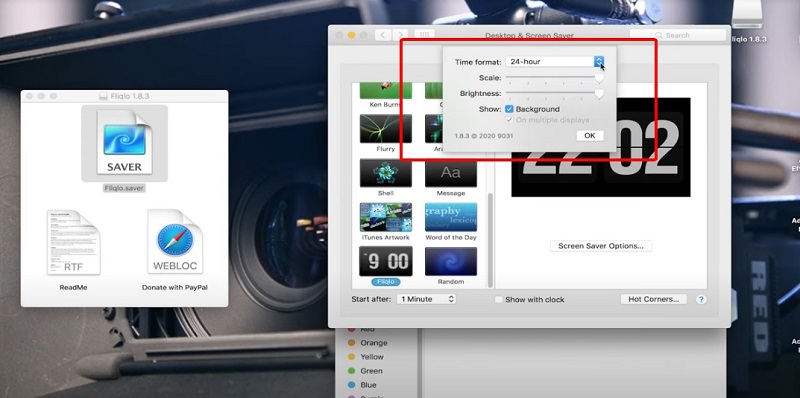
Task: Choose the Flurry screen saver thumbnail
Action: click(x=386, y=128)
